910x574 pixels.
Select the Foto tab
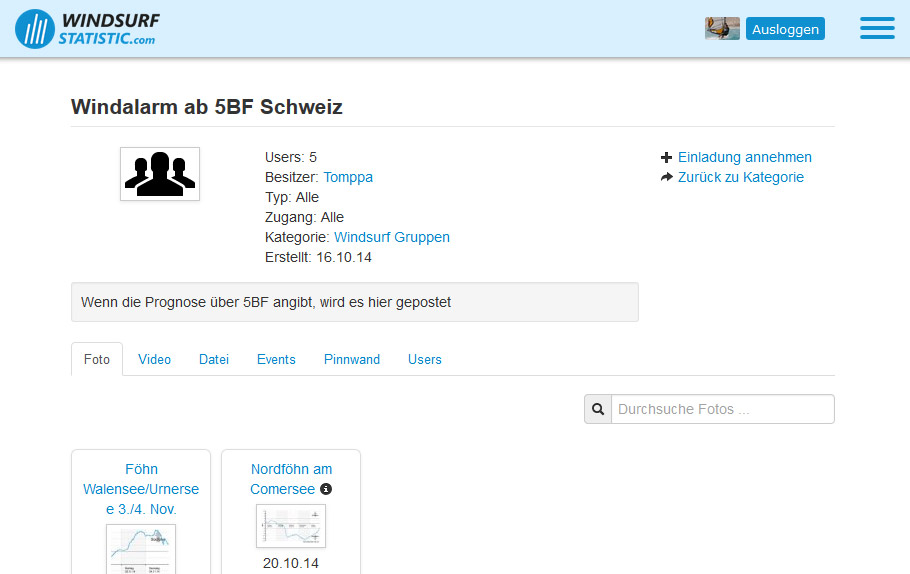(x=97, y=359)
